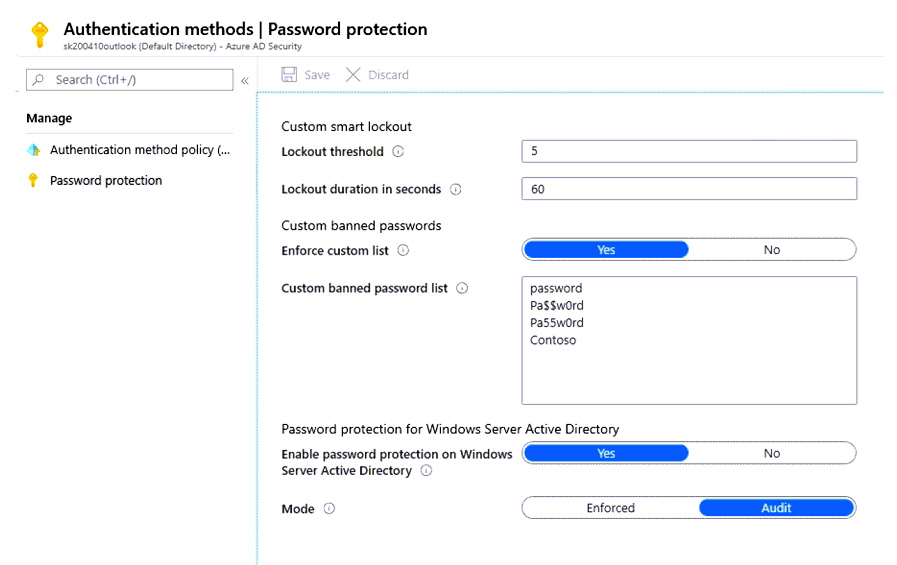Screen dimensions: 897x565
Task: Click the Windows Server Active Directory info icon
Action: 426,471
